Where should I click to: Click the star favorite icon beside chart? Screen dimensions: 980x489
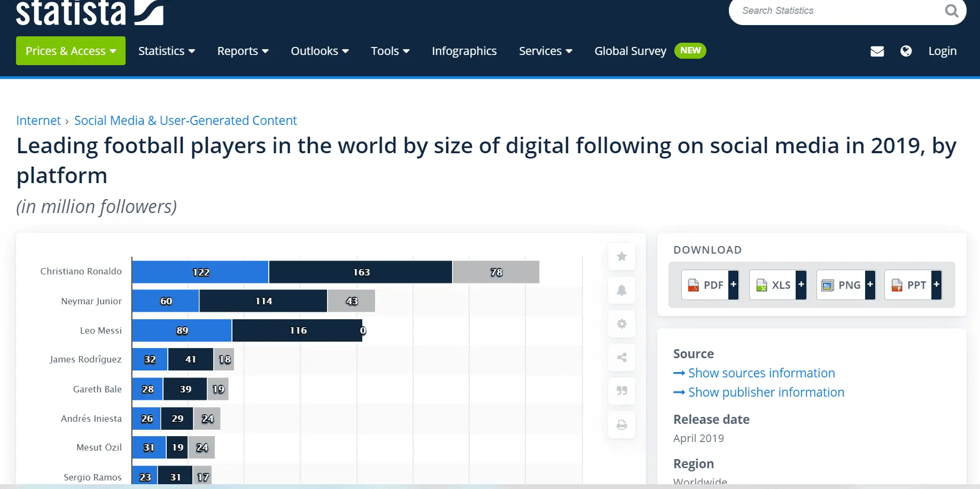coord(621,257)
